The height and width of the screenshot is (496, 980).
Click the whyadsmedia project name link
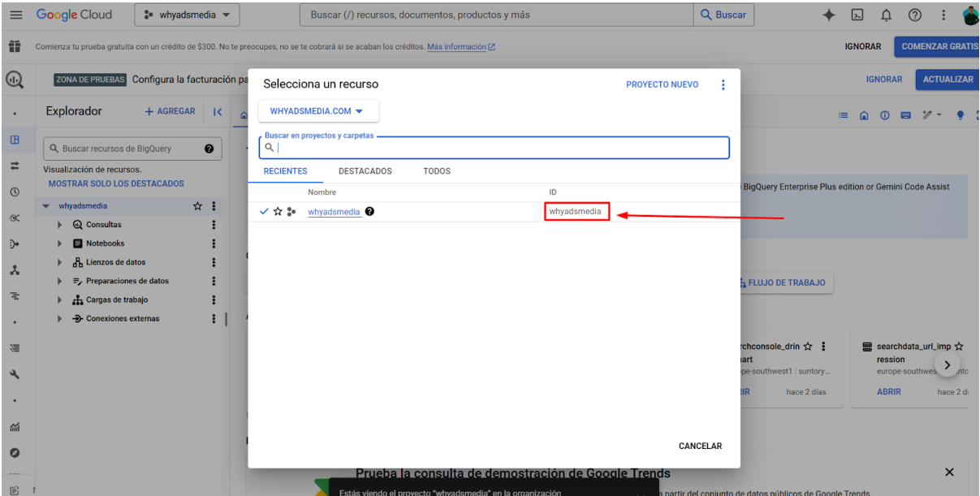tap(334, 212)
